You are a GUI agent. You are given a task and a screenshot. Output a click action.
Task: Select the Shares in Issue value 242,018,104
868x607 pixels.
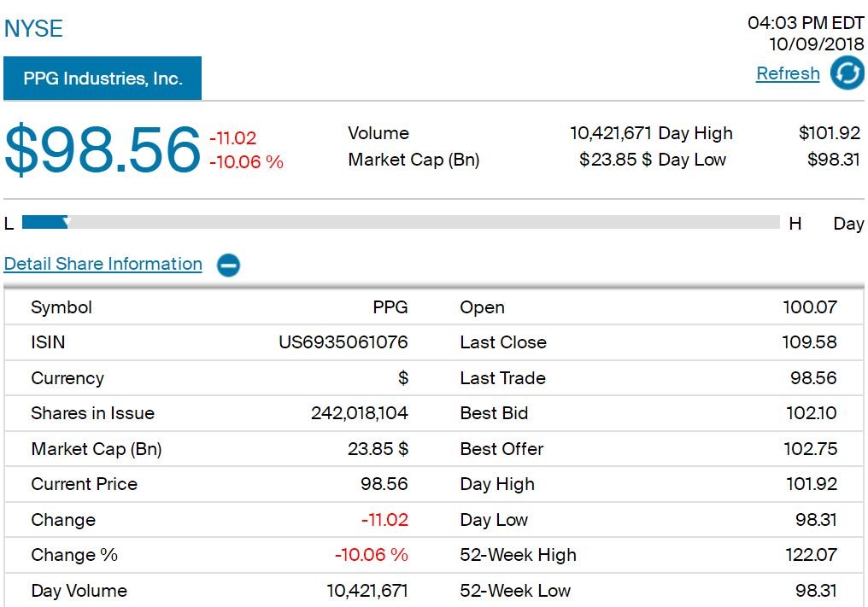pos(359,413)
